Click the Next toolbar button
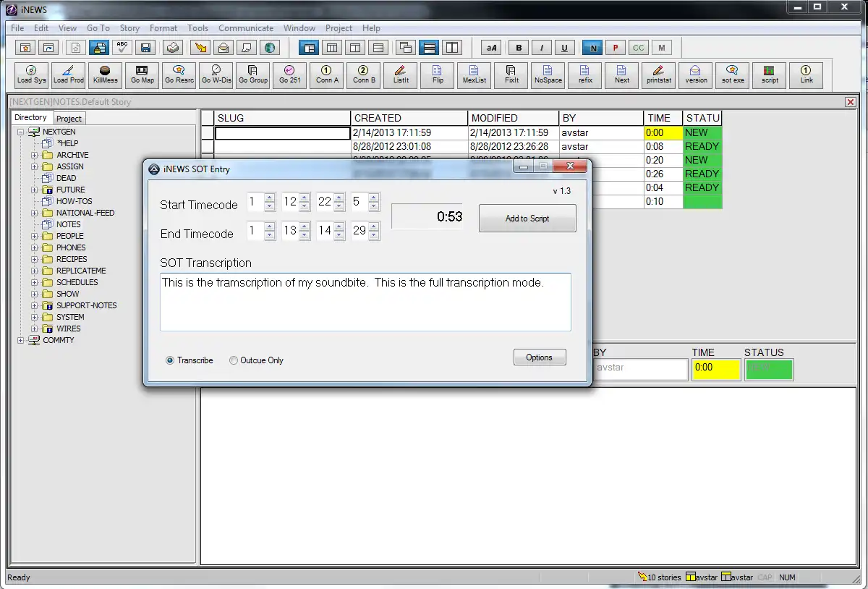The width and height of the screenshot is (868, 589). pos(622,75)
